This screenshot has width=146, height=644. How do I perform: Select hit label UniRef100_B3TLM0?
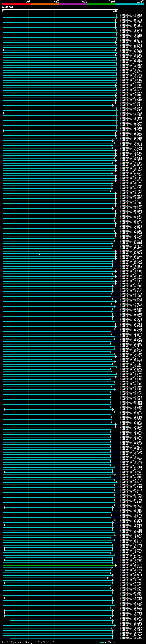[131, 98]
